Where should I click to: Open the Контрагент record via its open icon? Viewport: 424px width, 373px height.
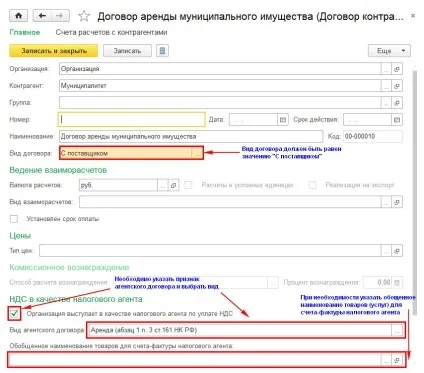coord(397,86)
